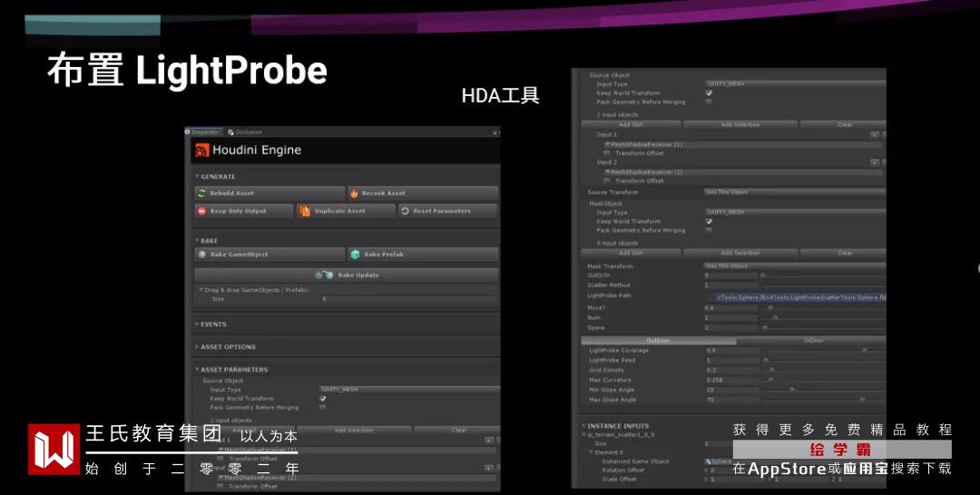Click Source Object Add Slot button, right panel
The width and height of the screenshot is (980, 495).
tap(631, 125)
